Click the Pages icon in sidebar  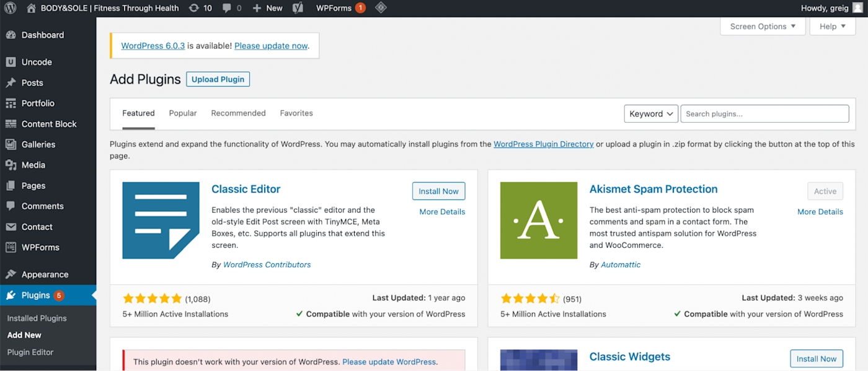11,186
